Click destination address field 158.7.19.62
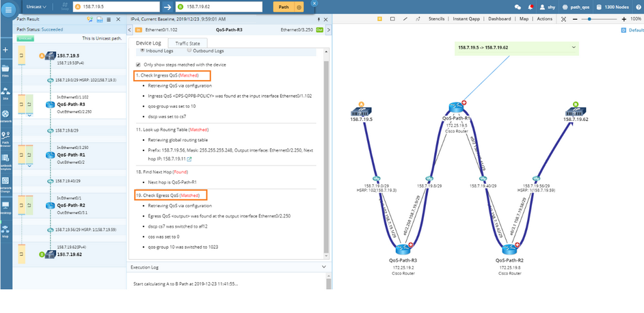This screenshot has width=644, height=313. pyautogui.click(x=219, y=7)
